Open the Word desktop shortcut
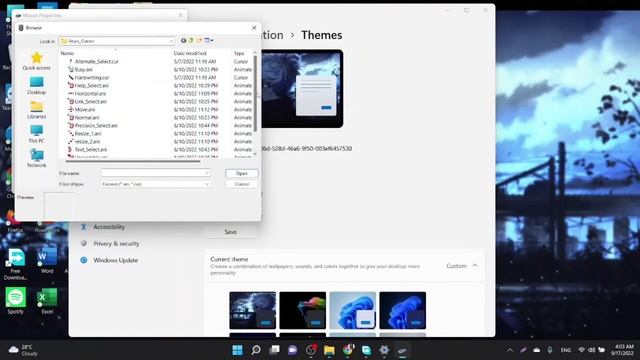 pos(47,260)
